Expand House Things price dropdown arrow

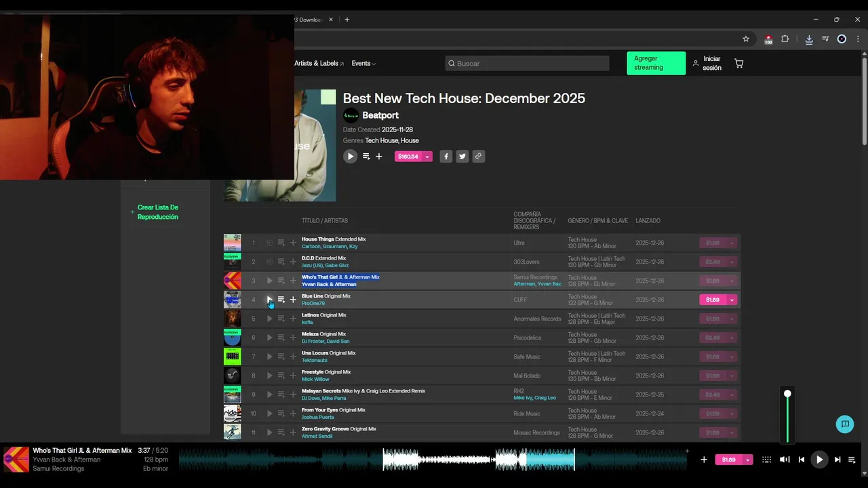tap(732, 243)
